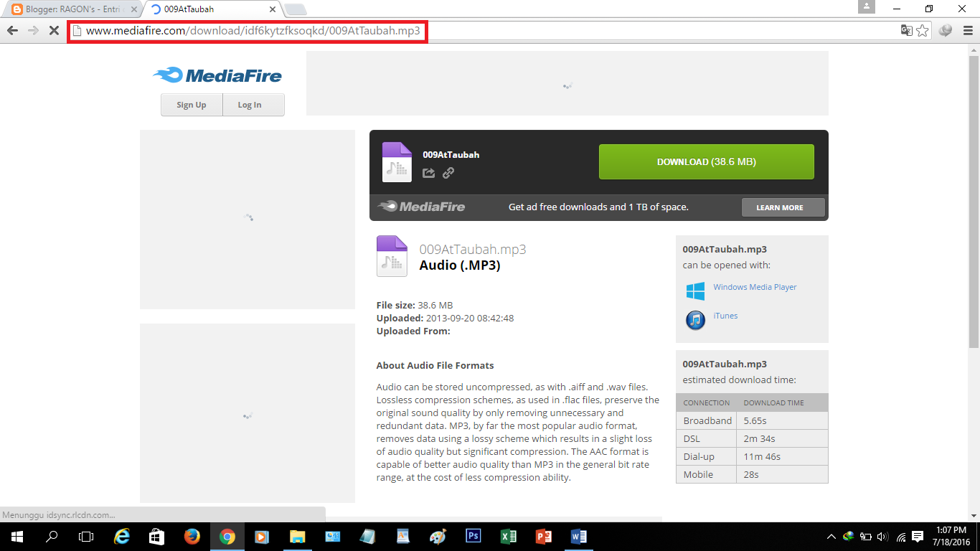This screenshot has width=980, height=551.
Task: Launch Photoshop from the taskbar
Action: pos(473,536)
